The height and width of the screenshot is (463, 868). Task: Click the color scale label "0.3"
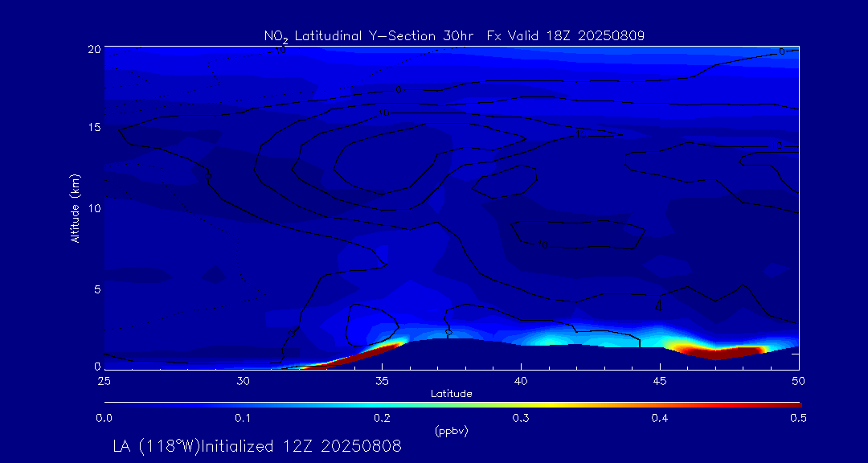521,418
